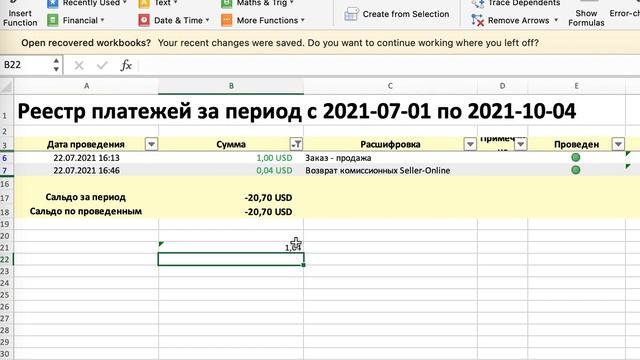This screenshot has height=360, width=640.
Task: Click the Проведен header cell
Action: click(576, 144)
